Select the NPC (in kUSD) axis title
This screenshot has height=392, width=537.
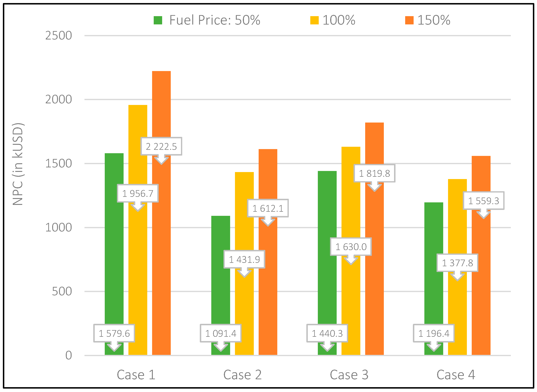coord(18,164)
